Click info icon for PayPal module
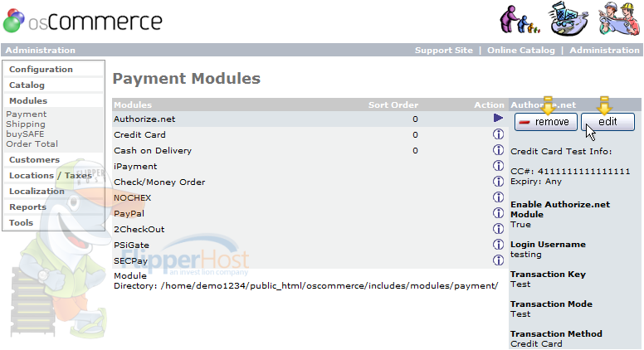Viewport: 644px width, 350px height. pos(498,212)
